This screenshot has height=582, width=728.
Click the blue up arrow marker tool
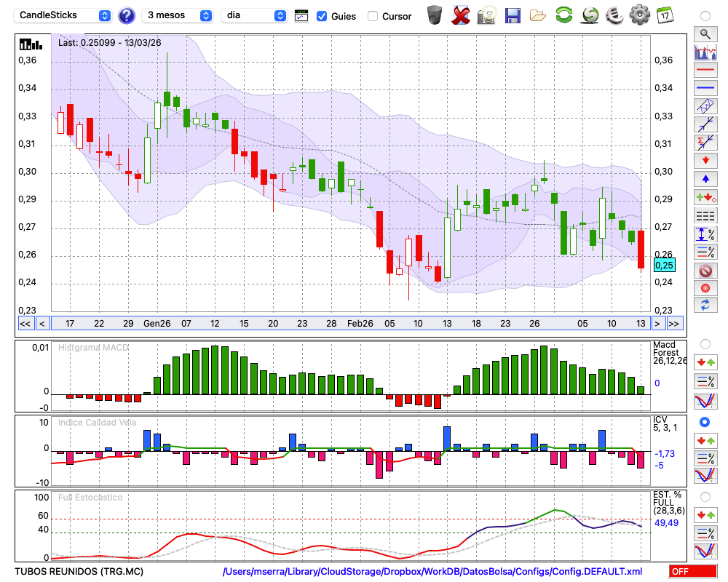coord(705,179)
